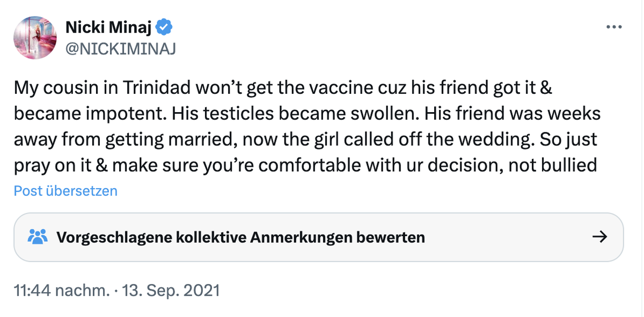Image resolution: width=644 pixels, height=317 pixels.
Task: Open Nicki Minaj's profile avatar
Action: [x=35, y=37]
